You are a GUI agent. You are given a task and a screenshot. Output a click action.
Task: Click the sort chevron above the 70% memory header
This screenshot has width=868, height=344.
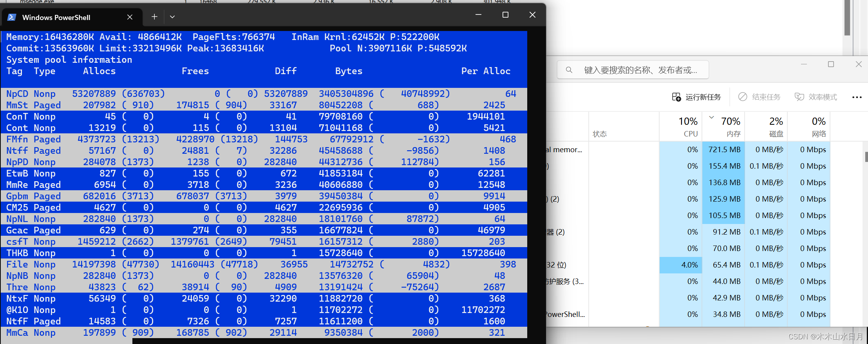point(711,117)
